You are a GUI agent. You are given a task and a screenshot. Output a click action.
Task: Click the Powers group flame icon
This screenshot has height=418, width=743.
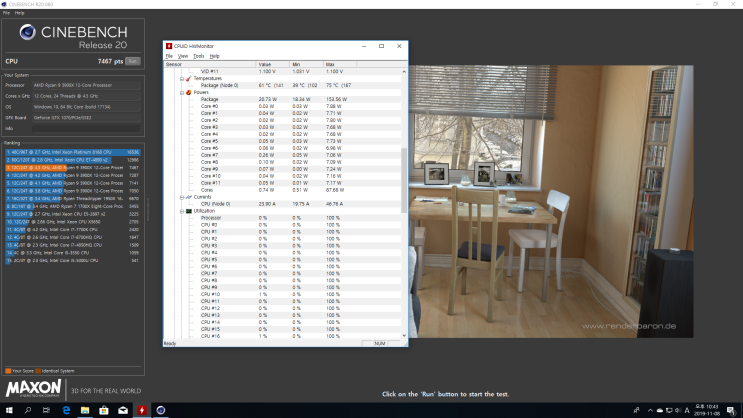(x=187, y=92)
